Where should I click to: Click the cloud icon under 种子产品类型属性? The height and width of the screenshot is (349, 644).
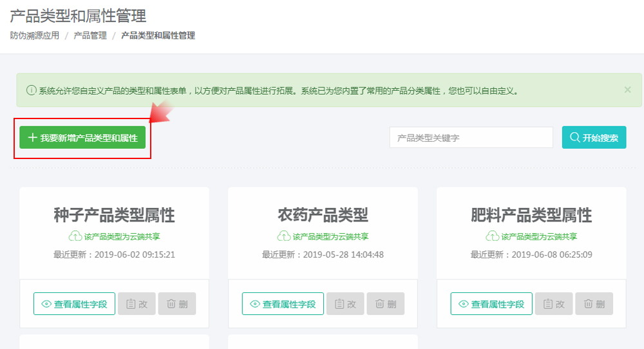click(x=75, y=236)
